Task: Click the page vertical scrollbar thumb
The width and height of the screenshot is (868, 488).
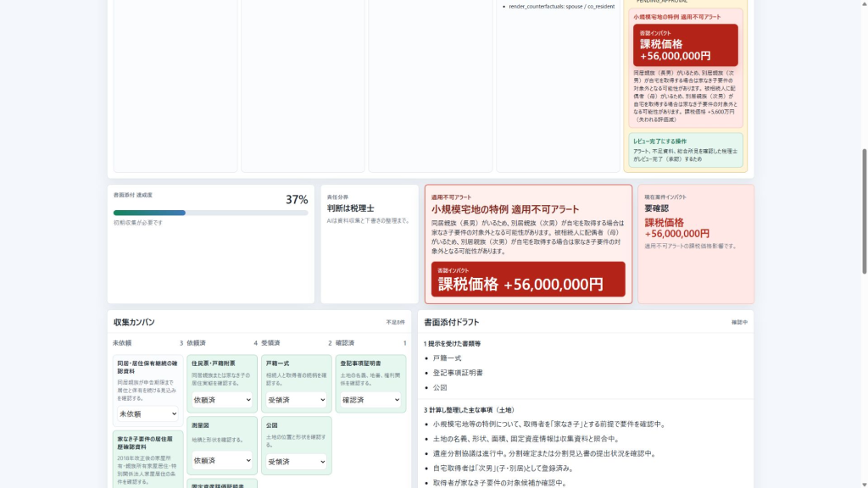Action: tap(864, 211)
